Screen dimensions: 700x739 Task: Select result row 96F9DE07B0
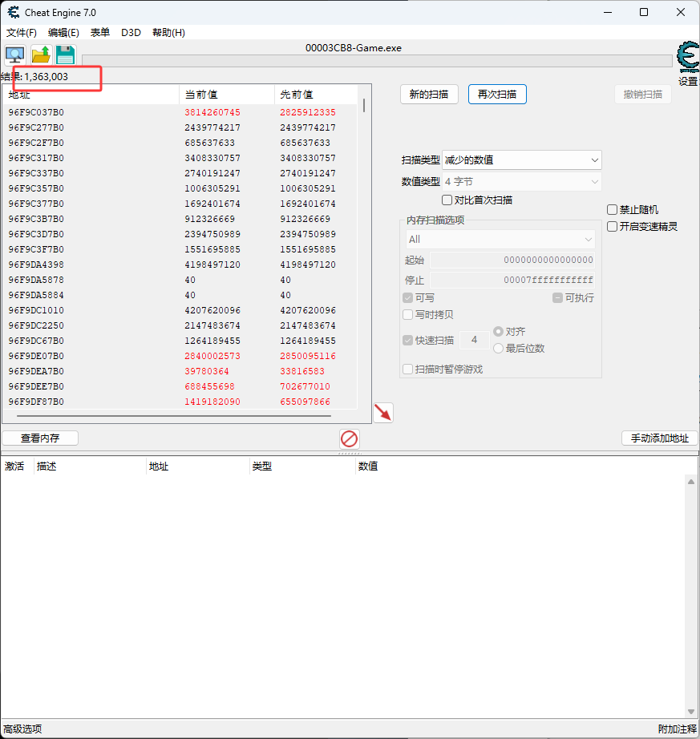coord(180,356)
